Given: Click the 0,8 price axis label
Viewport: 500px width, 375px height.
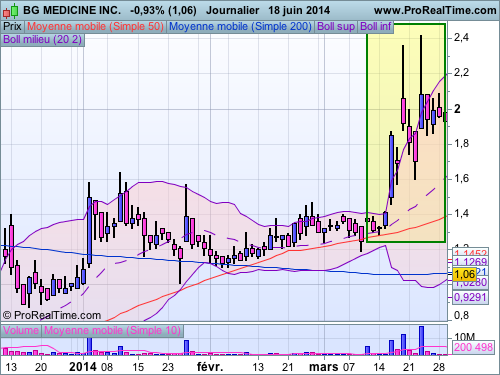Looking at the screenshot, I should [461, 315].
